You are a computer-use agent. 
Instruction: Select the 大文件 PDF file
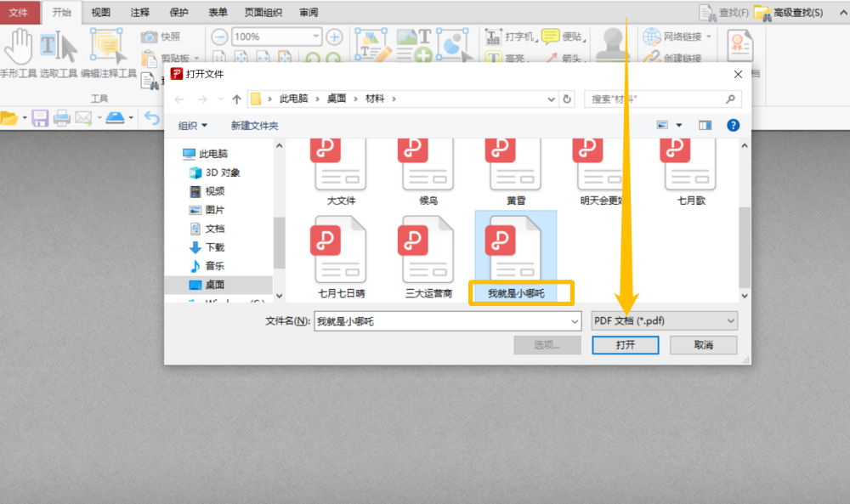(x=341, y=173)
